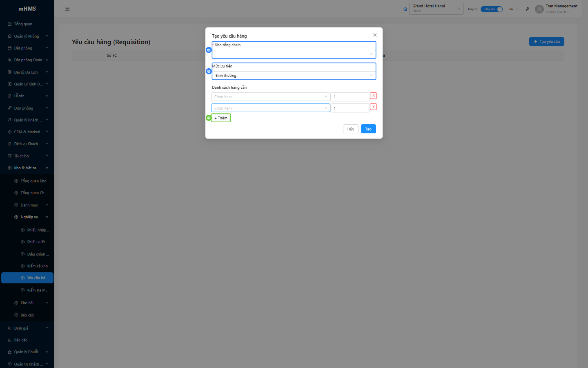
Task: Click the green marker next to Thêm button
Action: coord(209,118)
